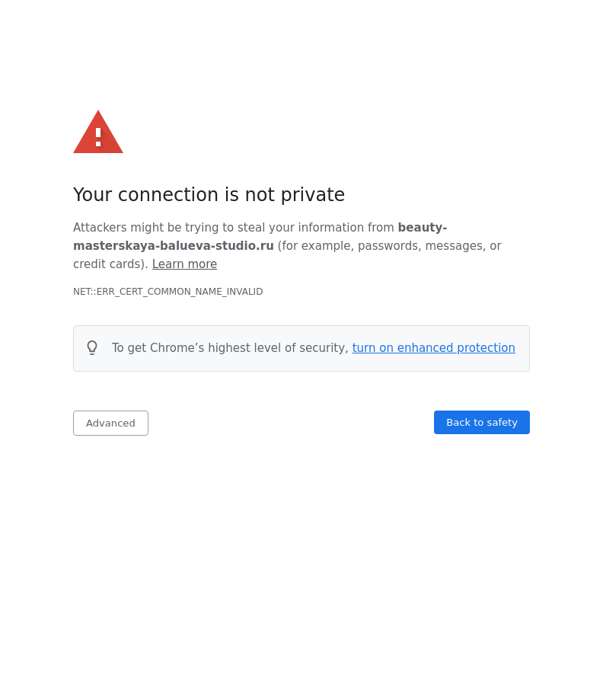
Task: Click the bold masterskaya-balueva-studio.ru domain text
Action: point(174,246)
